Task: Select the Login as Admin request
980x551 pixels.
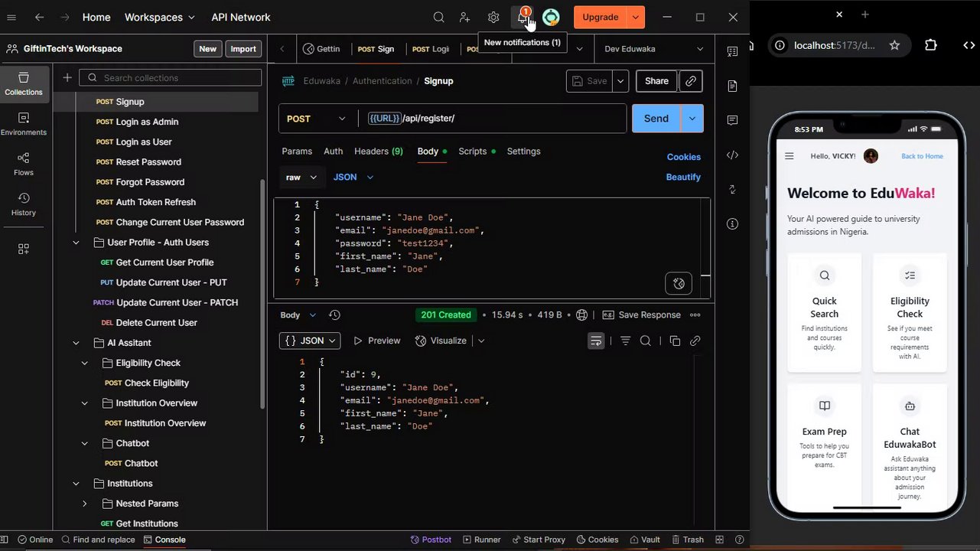Action: pyautogui.click(x=147, y=122)
